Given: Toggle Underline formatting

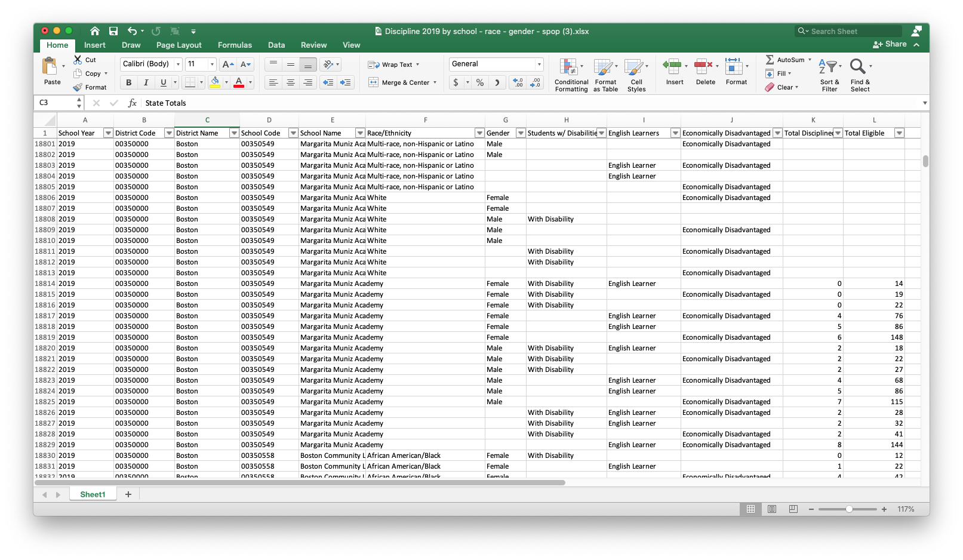Looking at the screenshot, I should click(x=163, y=82).
